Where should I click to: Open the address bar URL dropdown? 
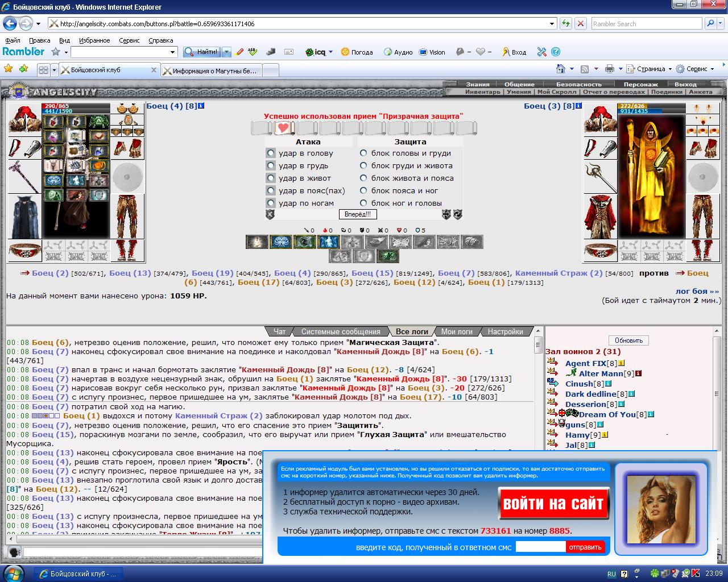(x=552, y=23)
